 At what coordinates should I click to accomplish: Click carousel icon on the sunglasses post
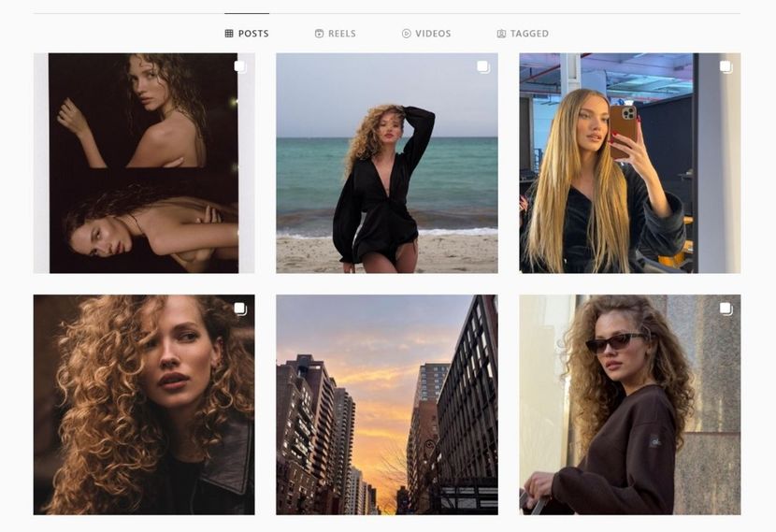[726, 309]
